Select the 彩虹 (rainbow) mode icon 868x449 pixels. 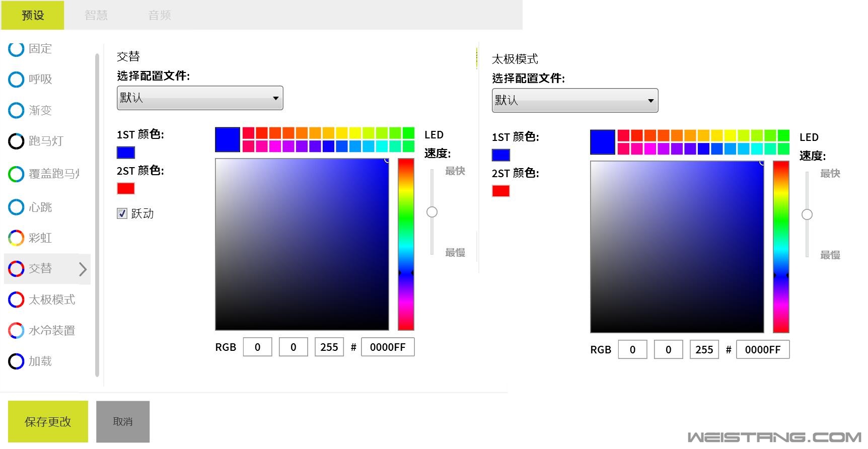[x=16, y=238]
